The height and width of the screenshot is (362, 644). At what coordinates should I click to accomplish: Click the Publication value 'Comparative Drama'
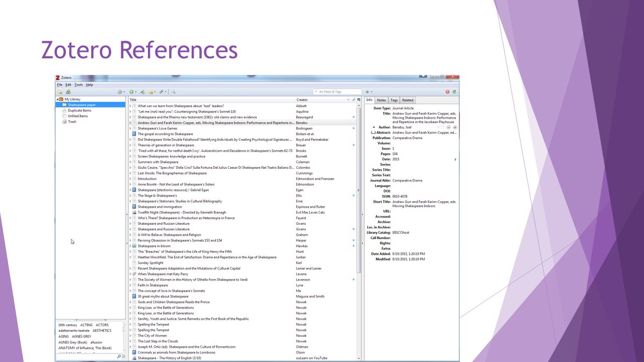[407, 138]
